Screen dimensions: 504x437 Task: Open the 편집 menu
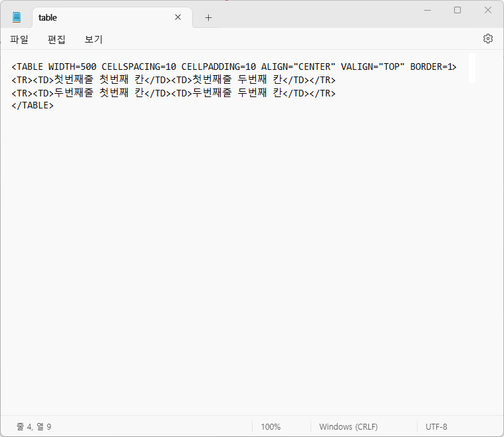tap(57, 39)
